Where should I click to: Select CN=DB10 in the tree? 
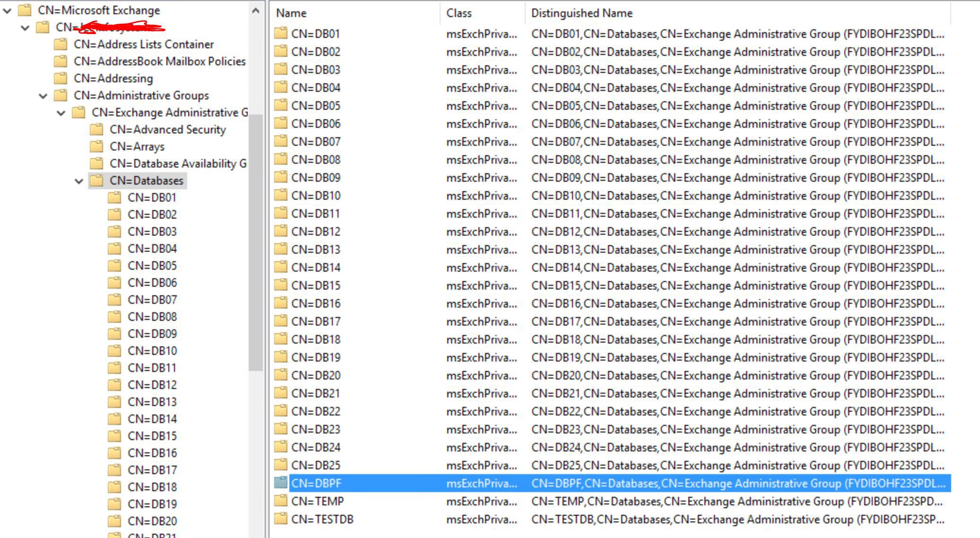click(x=152, y=351)
